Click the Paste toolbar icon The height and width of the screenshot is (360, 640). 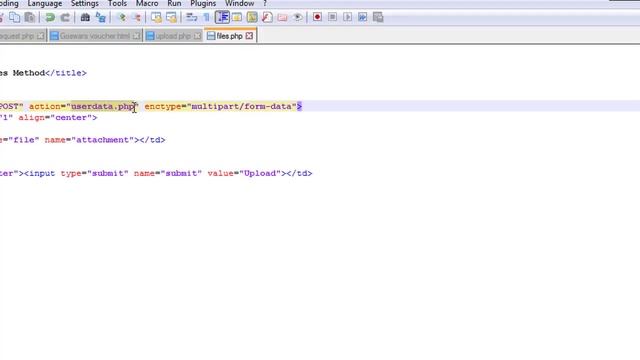click(x=30, y=17)
